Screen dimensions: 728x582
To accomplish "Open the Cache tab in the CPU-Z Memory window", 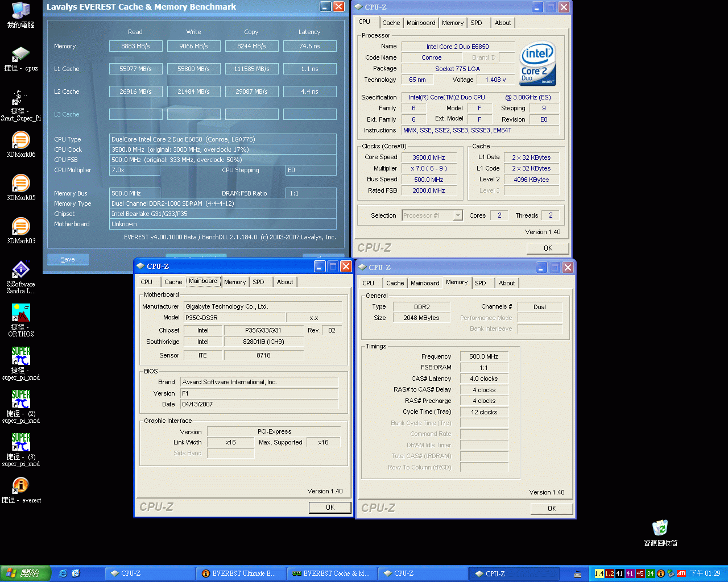I will pyautogui.click(x=395, y=283).
